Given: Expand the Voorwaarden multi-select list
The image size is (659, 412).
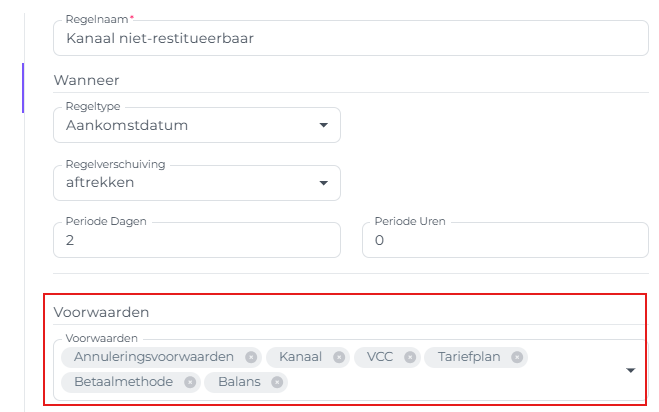Looking at the screenshot, I should click(x=631, y=370).
